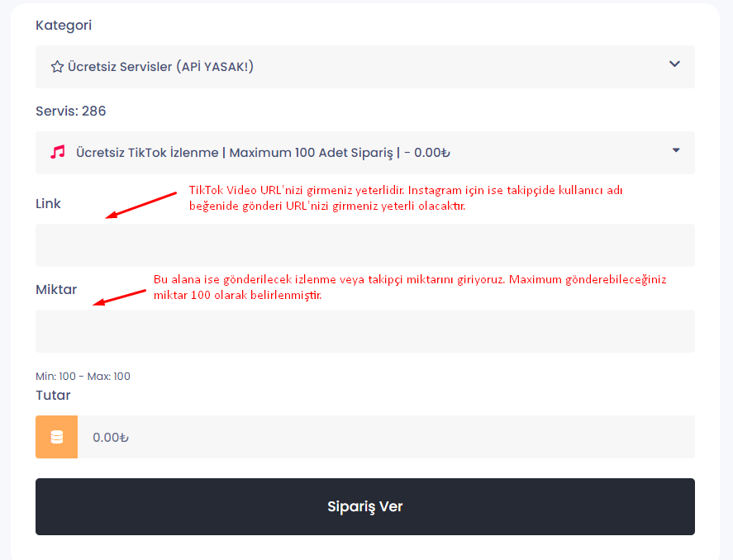
Task: Click the Kategori label
Action: coord(64,26)
